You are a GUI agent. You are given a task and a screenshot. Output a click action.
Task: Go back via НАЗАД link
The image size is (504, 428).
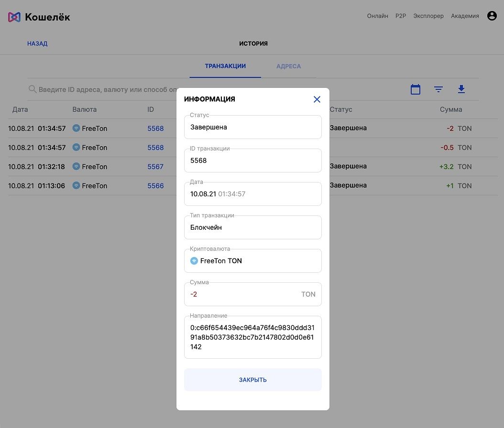click(x=37, y=43)
